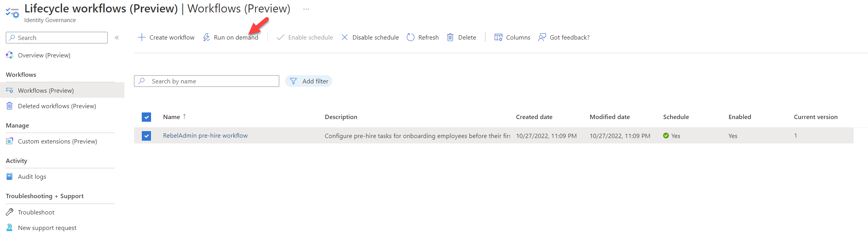Image resolution: width=868 pixels, height=247 pixels.
Task: Open Deleted workflows (Preview)
Action: tap(57, 106)
